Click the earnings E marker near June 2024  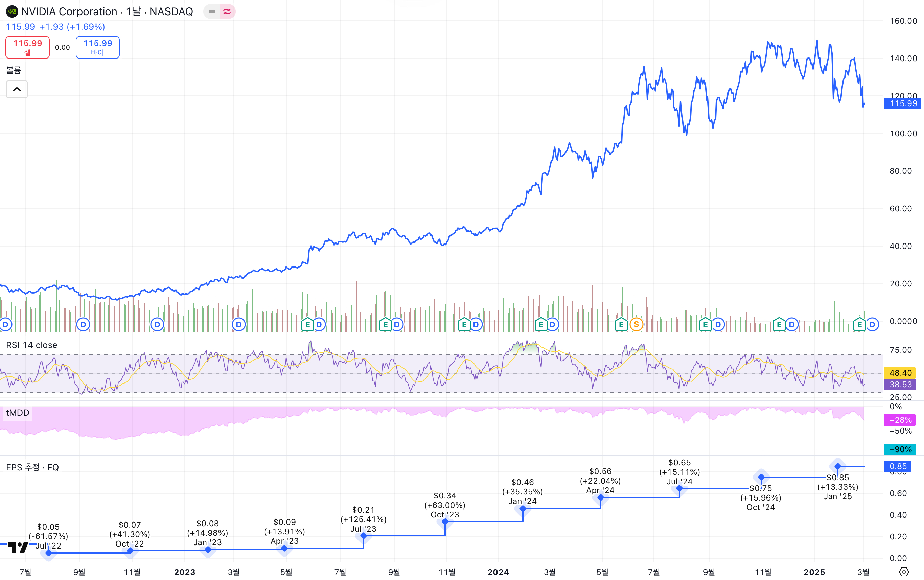[621, 325]
